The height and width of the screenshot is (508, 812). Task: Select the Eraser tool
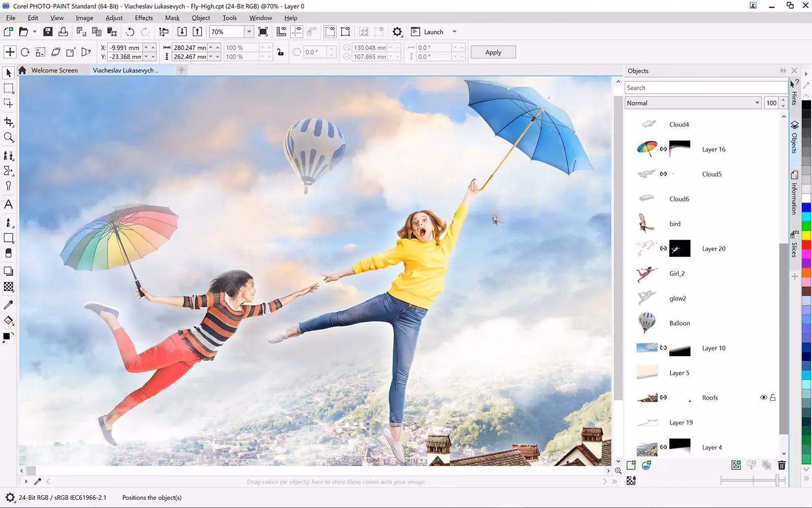[8, 252]
